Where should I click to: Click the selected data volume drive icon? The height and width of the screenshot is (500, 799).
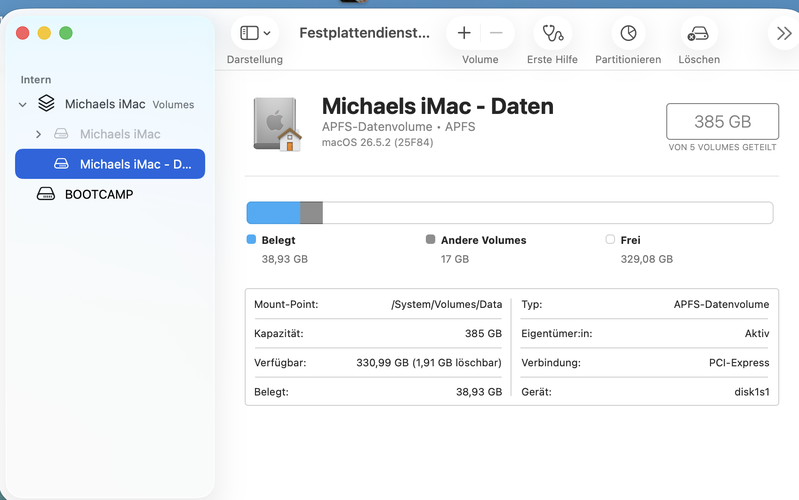[x=61, y=164]
